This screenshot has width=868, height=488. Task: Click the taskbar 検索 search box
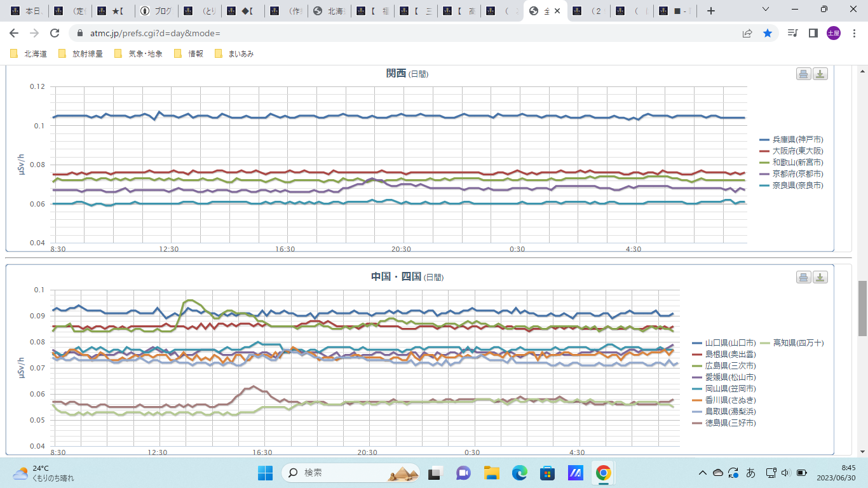point(351,473)
